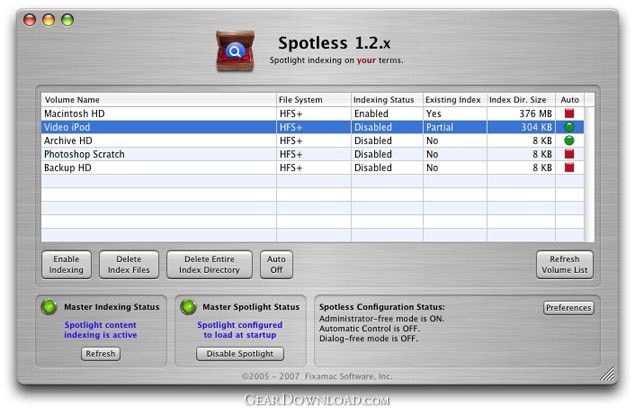This screenshot has width=635, height=408.
Task: Open the Preferences button
Action: coord(569,308)
